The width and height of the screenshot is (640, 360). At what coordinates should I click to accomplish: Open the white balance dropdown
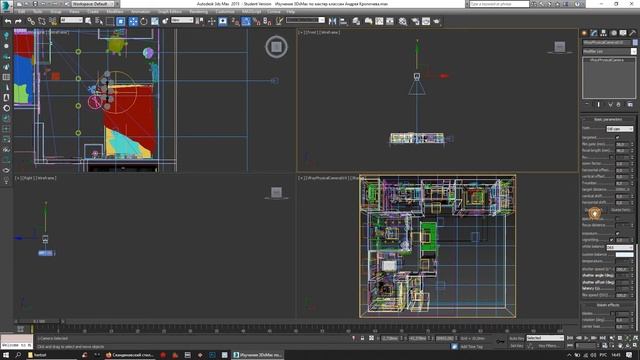pos(619,248)
